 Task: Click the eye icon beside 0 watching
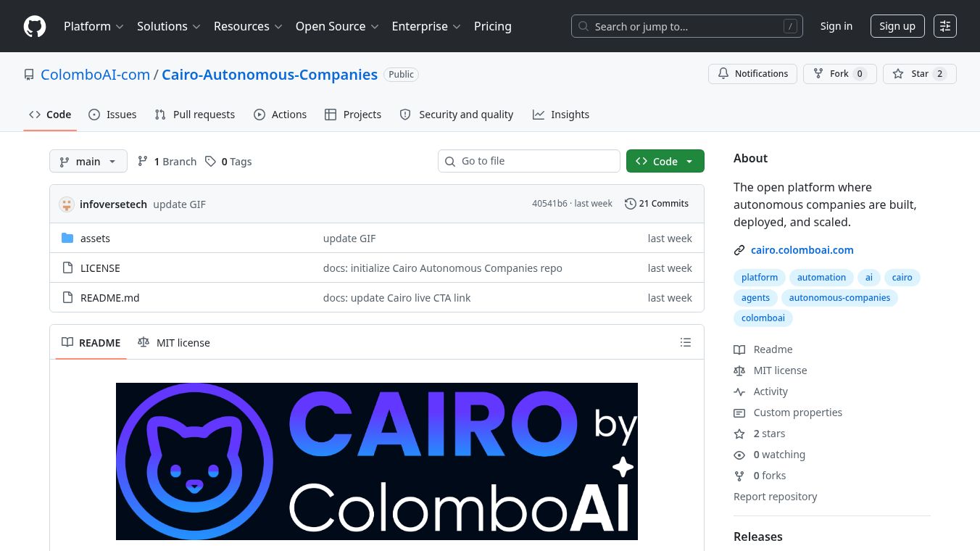coord(739,455)
